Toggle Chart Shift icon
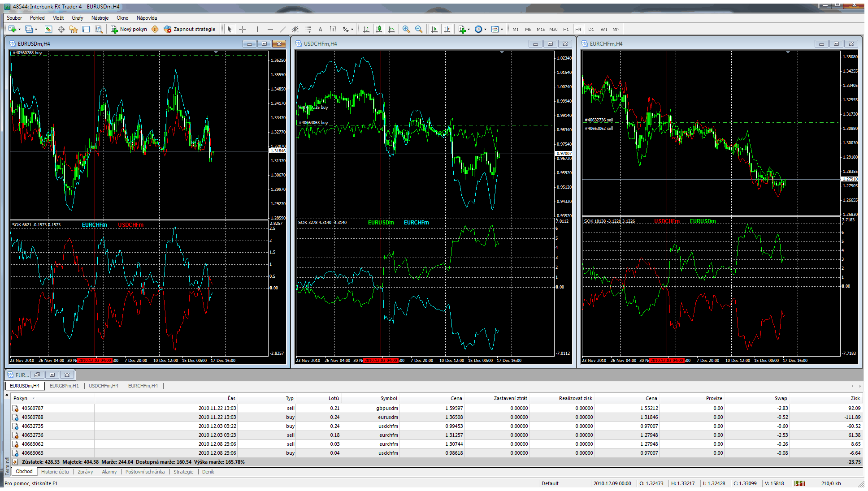Viewport: 868px width, 491px height. [447, 29]
